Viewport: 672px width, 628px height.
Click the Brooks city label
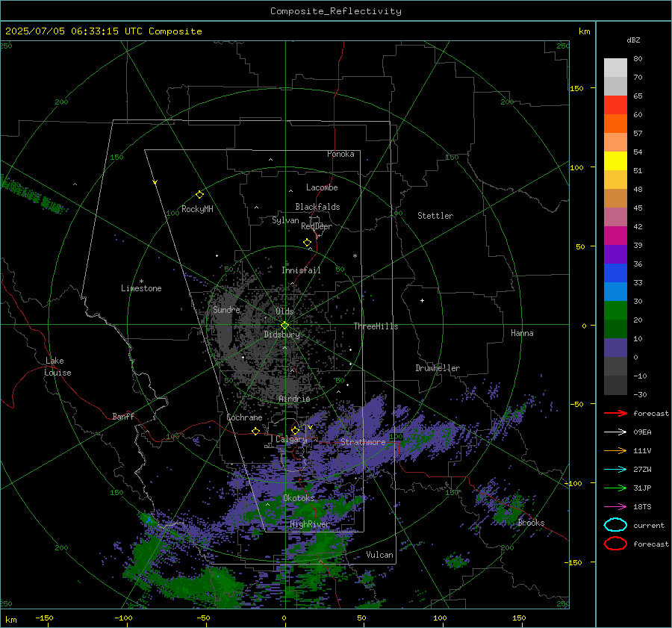point(531,523)
